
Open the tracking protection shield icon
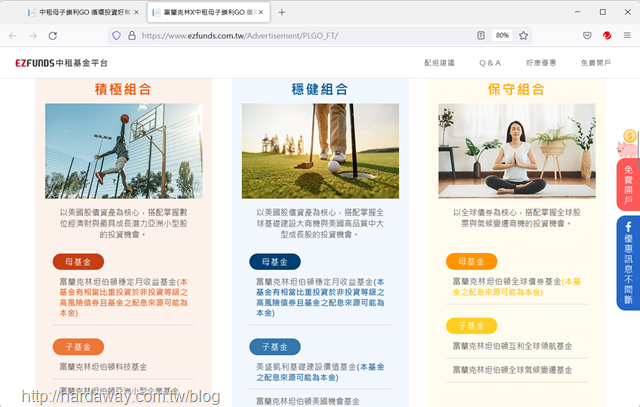tap(116, 36)
